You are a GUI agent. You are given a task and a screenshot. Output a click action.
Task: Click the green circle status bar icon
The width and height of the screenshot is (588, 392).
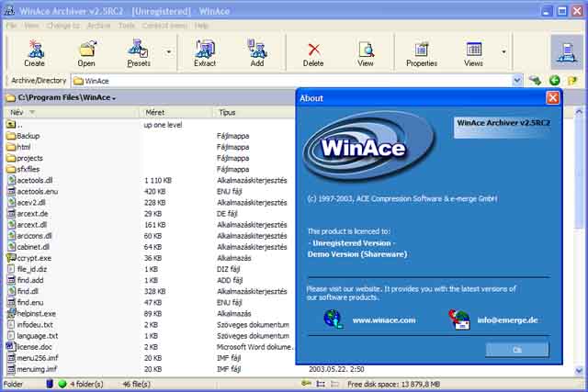coord(62,384)
